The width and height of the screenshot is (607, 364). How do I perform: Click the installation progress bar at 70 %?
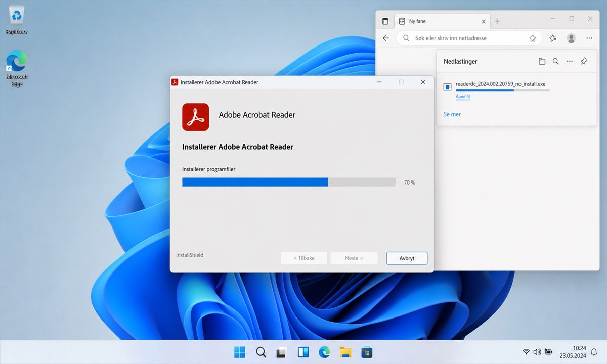pos(289,182)
